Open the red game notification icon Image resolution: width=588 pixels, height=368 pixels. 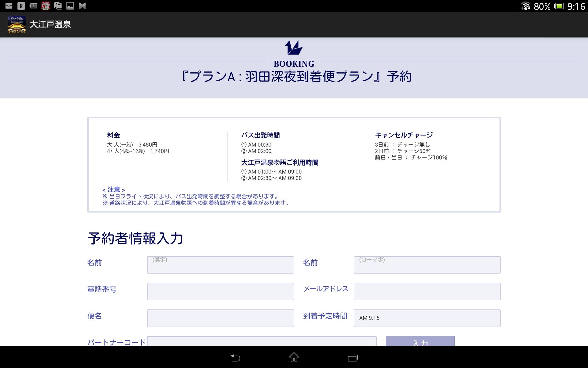[x=46, y=6]
